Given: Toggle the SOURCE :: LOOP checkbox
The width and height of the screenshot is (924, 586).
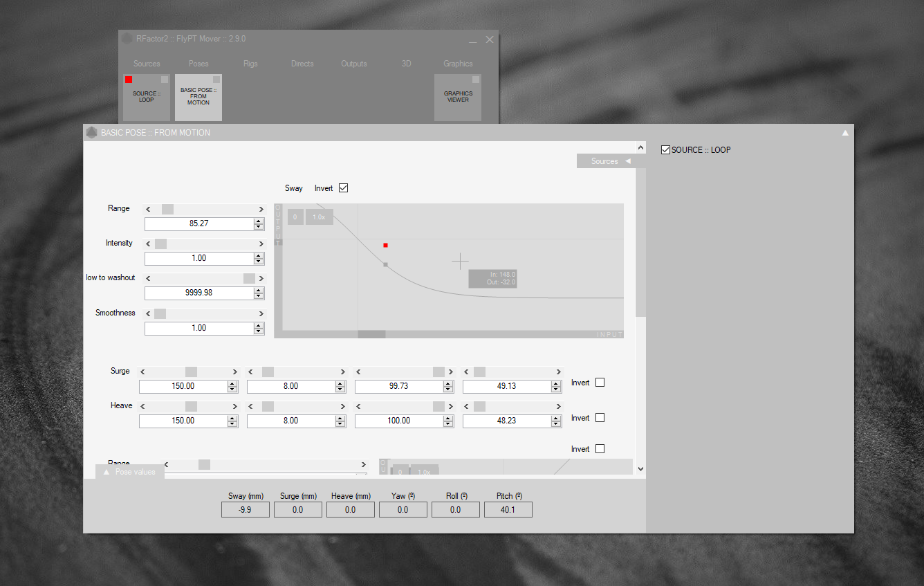Looking at the screenshot, I should 666,150.
